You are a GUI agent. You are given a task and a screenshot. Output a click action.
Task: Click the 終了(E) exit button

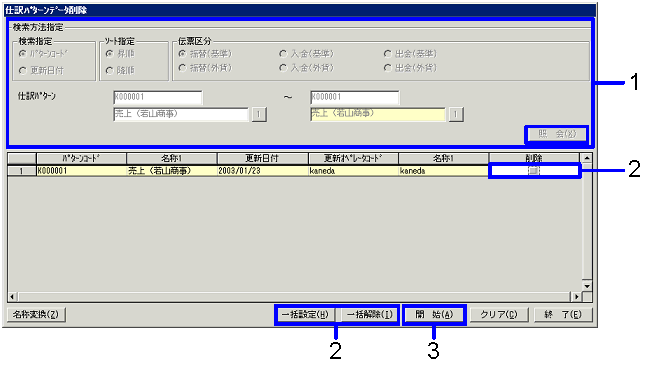click(x=563, y=314)
